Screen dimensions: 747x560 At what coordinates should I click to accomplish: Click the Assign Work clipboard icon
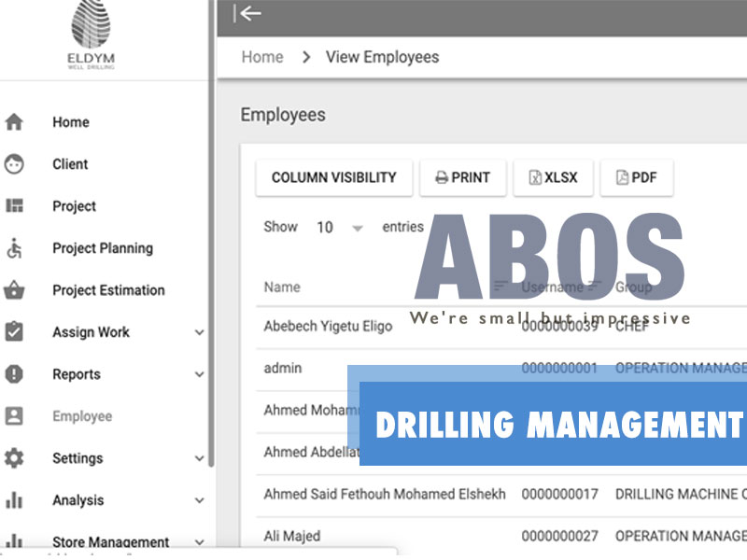pyautogui.click(x=14, y=332)
